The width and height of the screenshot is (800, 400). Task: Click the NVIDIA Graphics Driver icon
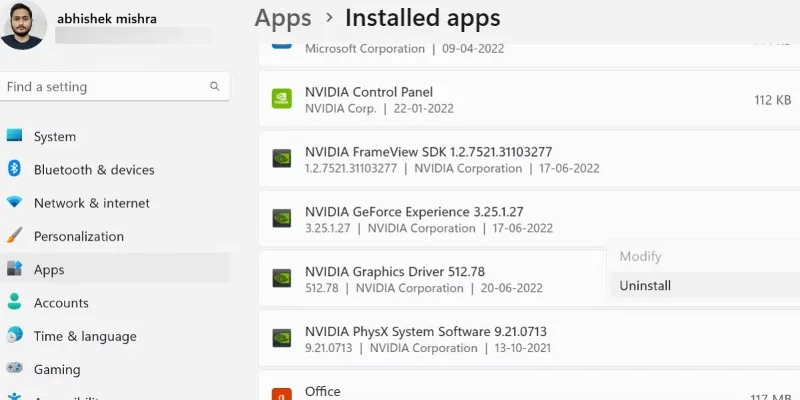(282, 278)
